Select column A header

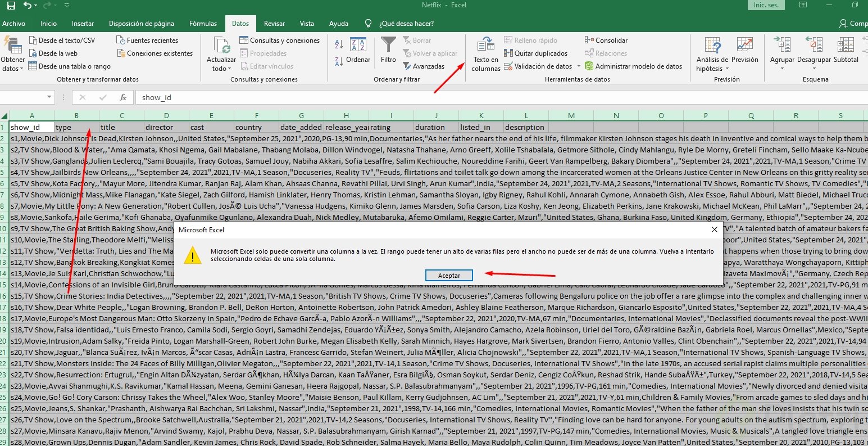point(32,116)
